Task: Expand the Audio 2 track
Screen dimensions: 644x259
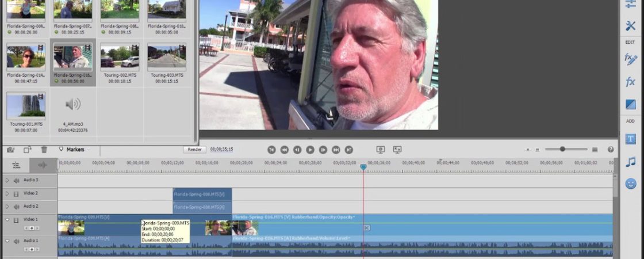Action: (x=7, y=207)
